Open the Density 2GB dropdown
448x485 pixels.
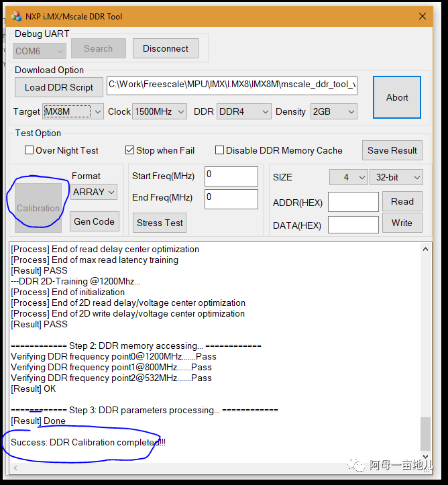coord(333,111)
